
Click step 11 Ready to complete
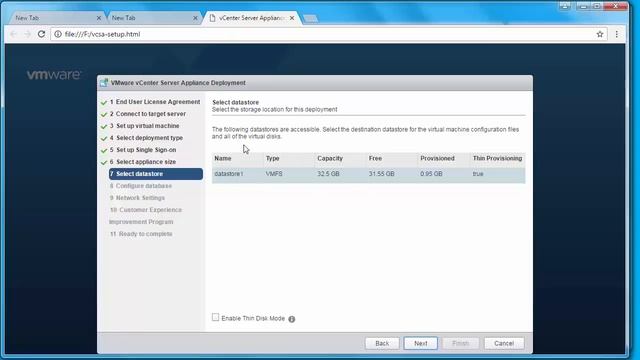click(x=141, y=234)
